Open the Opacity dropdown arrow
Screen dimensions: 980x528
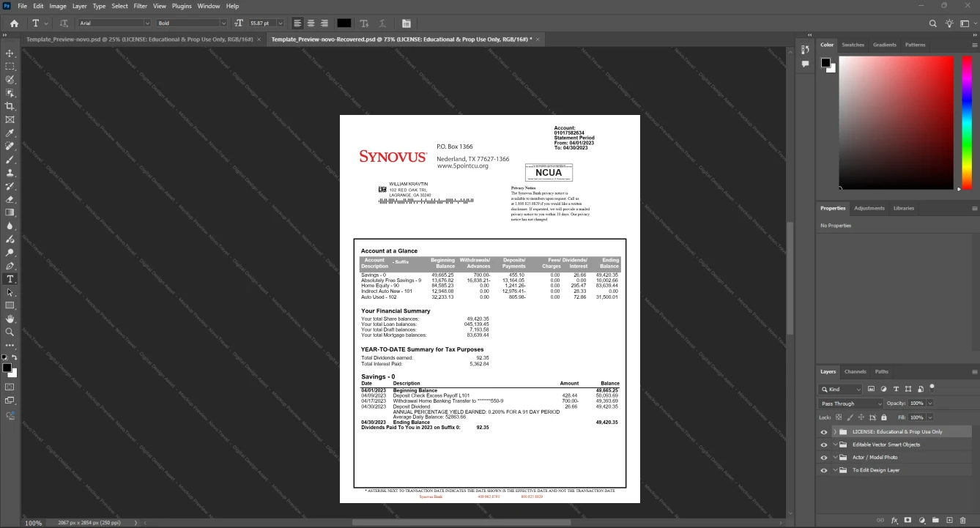pyautogui.click(x=930, y=404)
